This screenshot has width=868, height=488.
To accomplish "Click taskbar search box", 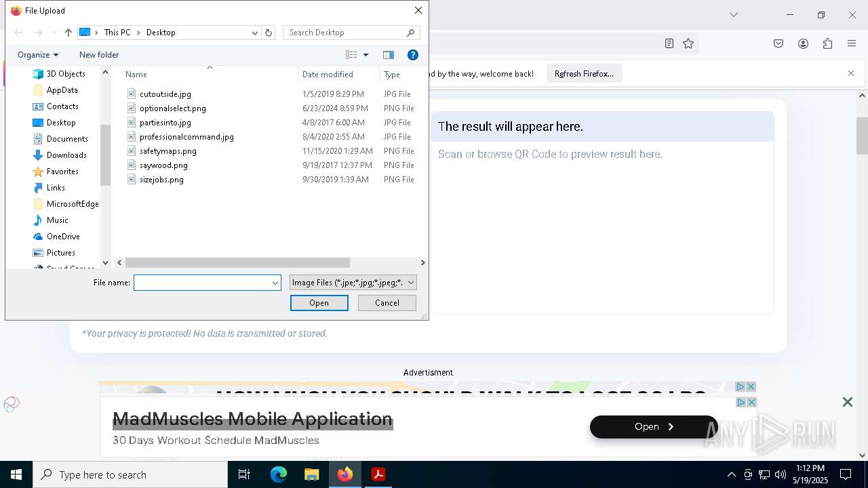I will [x=130, y=474].
